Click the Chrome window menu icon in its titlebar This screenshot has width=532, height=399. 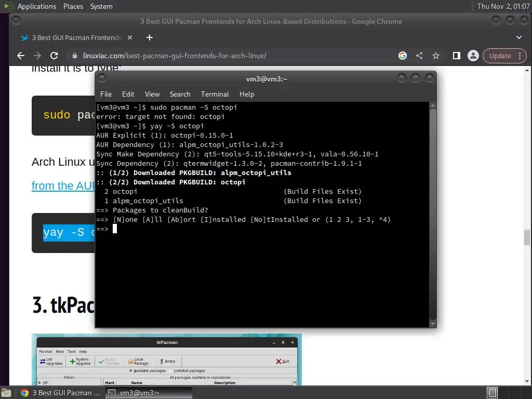click(x=16, y=21)
